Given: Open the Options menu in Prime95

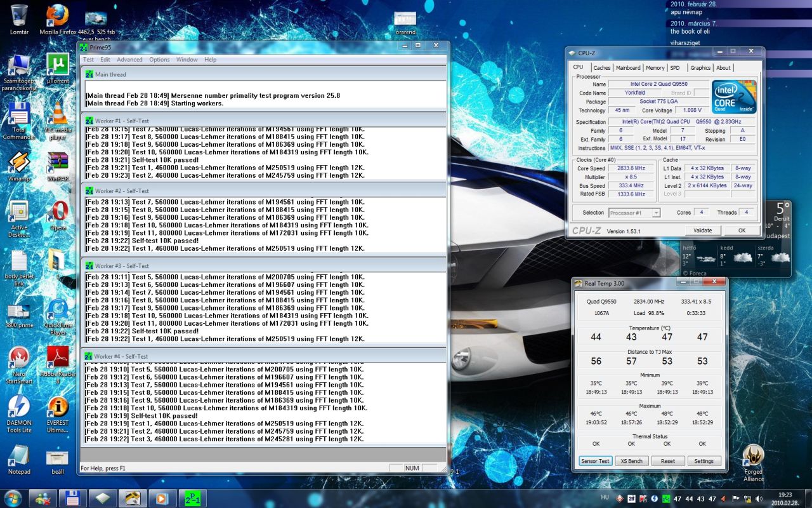Looking at the screenshot, I should coord(159,60).
